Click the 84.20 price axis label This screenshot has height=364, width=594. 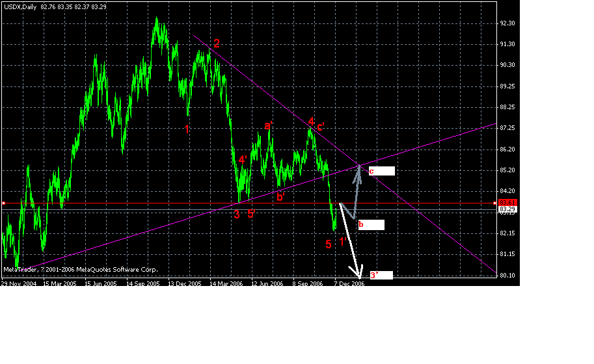[507, 191]
